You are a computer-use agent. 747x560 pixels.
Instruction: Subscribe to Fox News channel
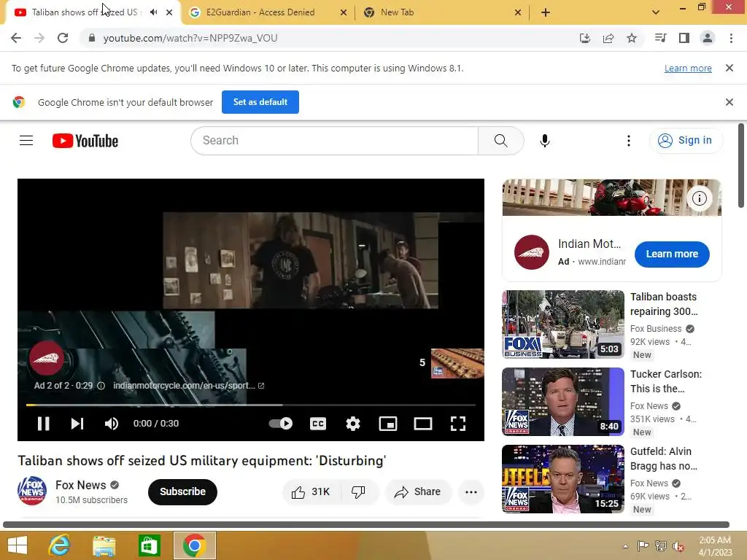182,492
